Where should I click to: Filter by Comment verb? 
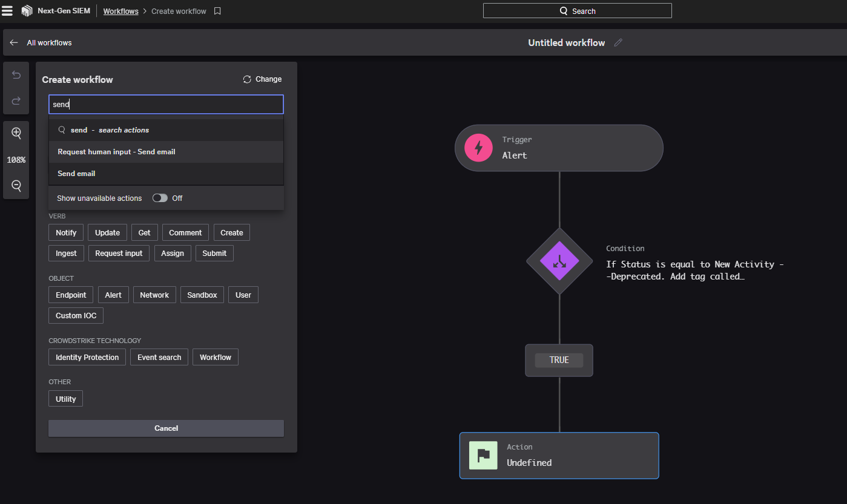pyautogui.click(x=185, y=233)
